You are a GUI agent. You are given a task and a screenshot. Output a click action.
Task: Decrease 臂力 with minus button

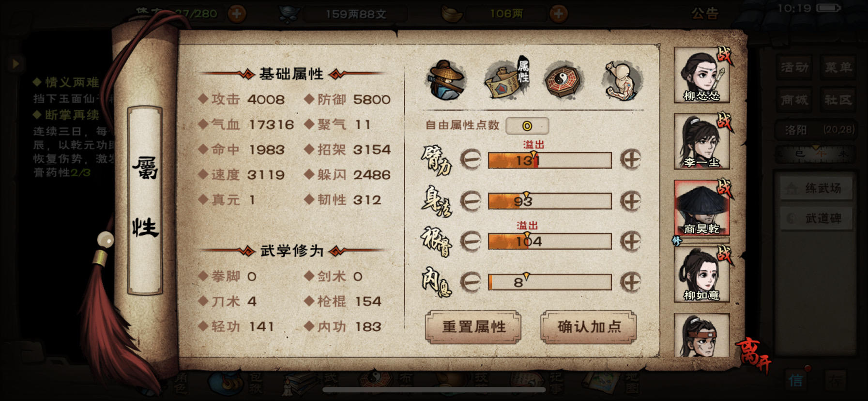pos(470,159)
